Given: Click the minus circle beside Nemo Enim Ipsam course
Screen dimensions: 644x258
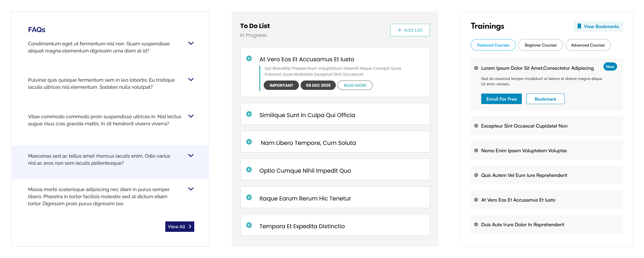Looking at the screenshot, I should [x=476, y=151].
